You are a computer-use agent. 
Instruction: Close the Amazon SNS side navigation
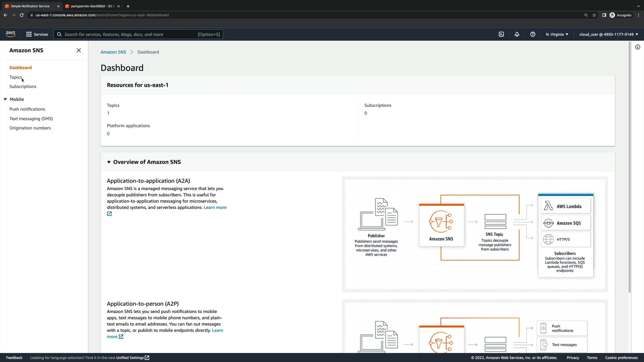[78, 50]
